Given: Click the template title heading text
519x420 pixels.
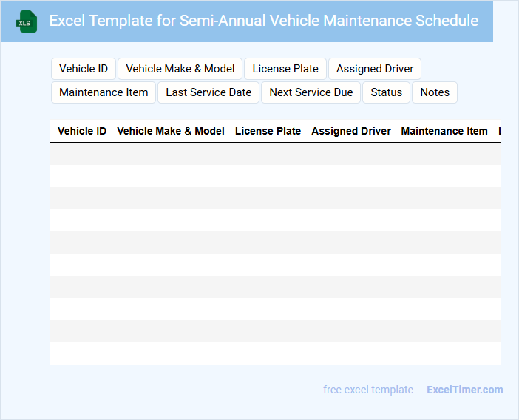Looking at the screenshot, I should (x=264, y=21).
